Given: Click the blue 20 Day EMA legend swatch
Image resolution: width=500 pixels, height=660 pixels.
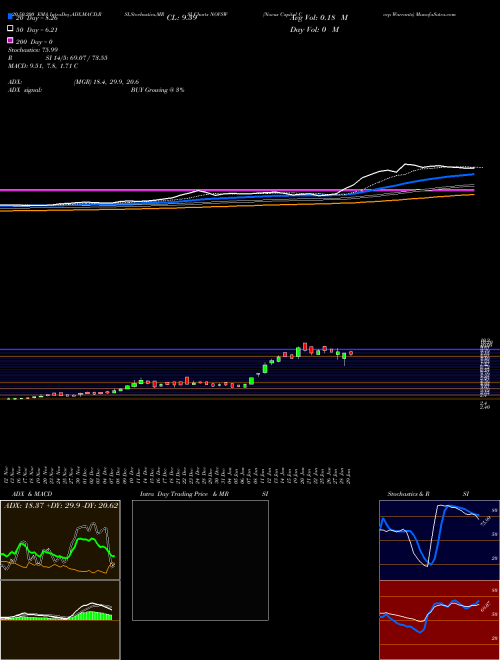Looking at the screenshot, I should [10, 18].
